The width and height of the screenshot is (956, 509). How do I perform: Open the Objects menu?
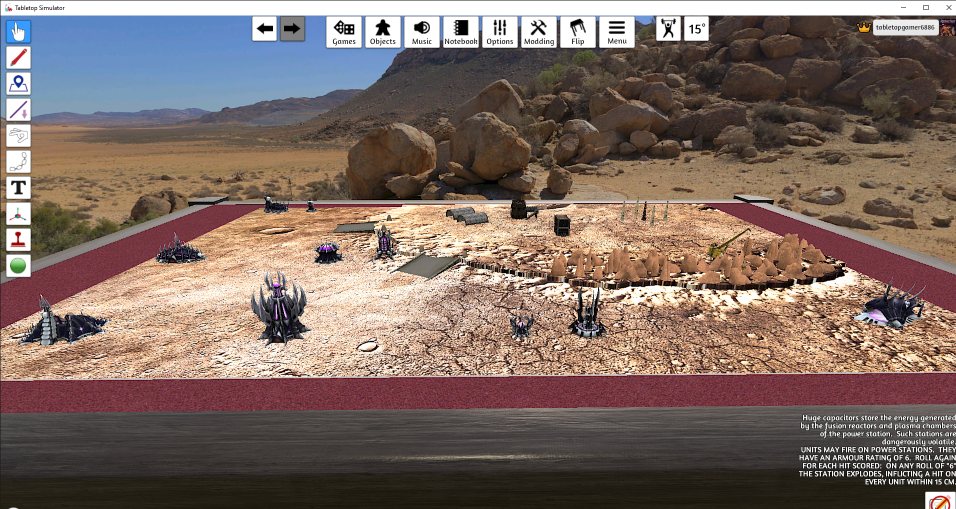click(383, 32)
